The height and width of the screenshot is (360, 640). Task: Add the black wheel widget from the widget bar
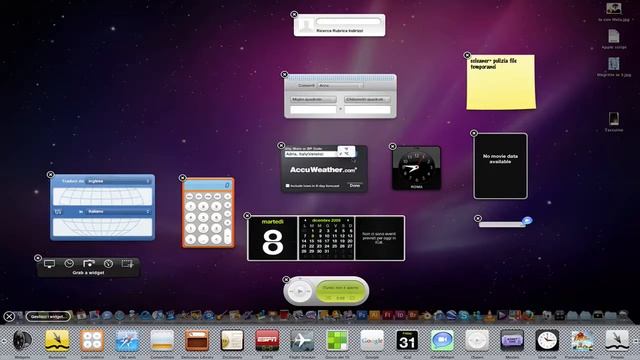pos(22,340)
